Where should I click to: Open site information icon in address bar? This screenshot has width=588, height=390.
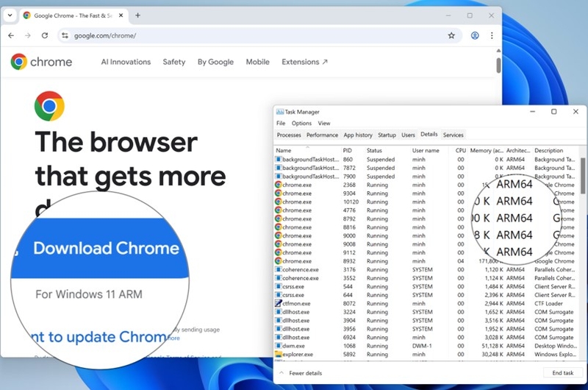65,35
